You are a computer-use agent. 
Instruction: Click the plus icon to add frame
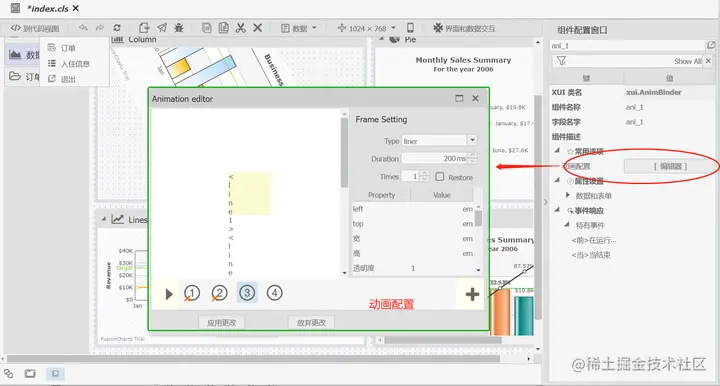472,294
